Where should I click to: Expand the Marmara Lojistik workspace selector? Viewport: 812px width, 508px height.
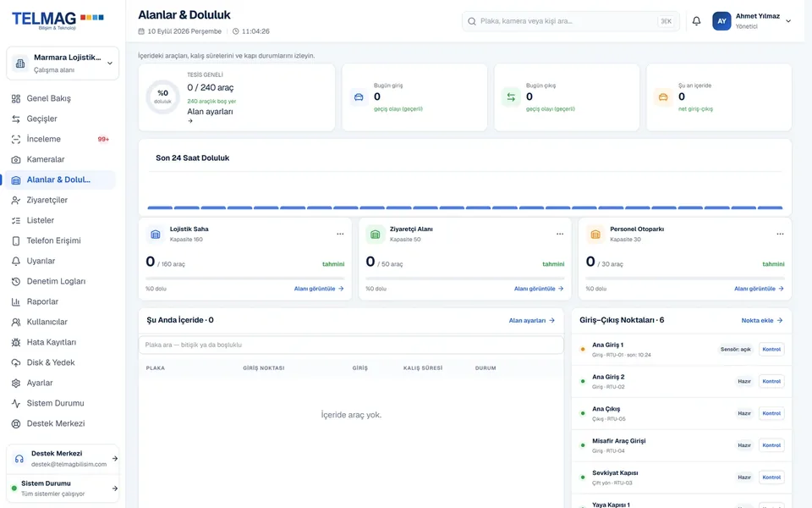tap(63, 63)
